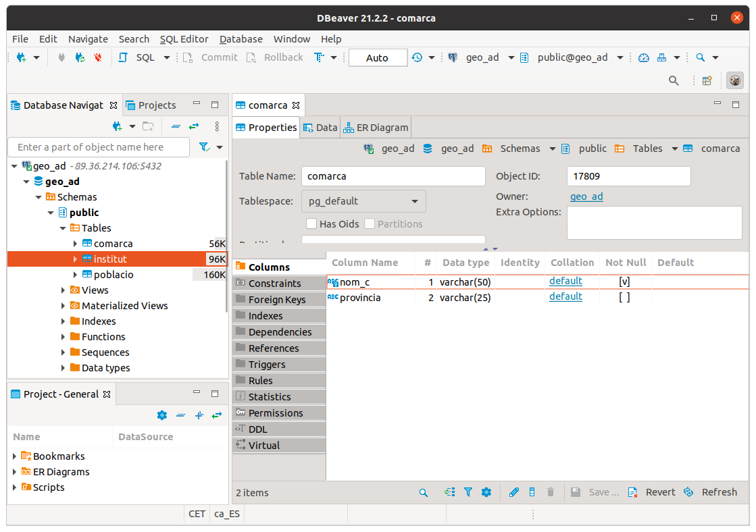Click link with editor icon in navigator
The width and height of the screenshot is (756, 532).
194,126
